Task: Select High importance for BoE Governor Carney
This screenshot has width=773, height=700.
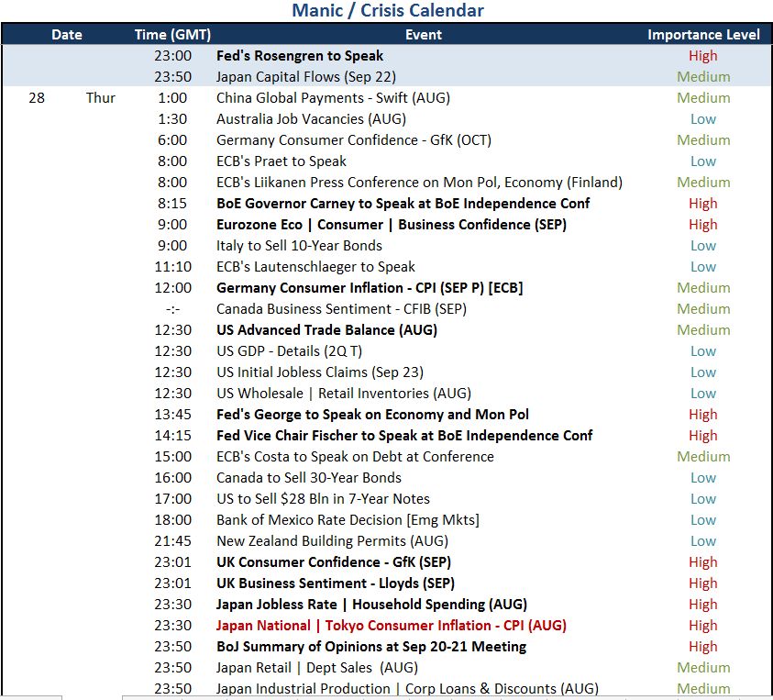Action: click(703, 204)
